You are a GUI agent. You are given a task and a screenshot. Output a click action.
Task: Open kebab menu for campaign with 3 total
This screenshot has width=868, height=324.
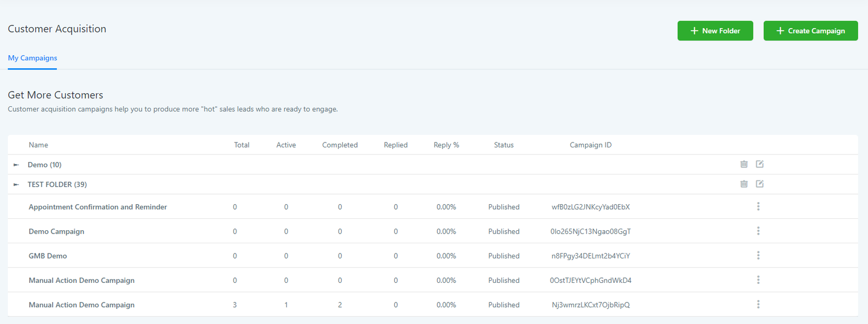pos(758,304)
